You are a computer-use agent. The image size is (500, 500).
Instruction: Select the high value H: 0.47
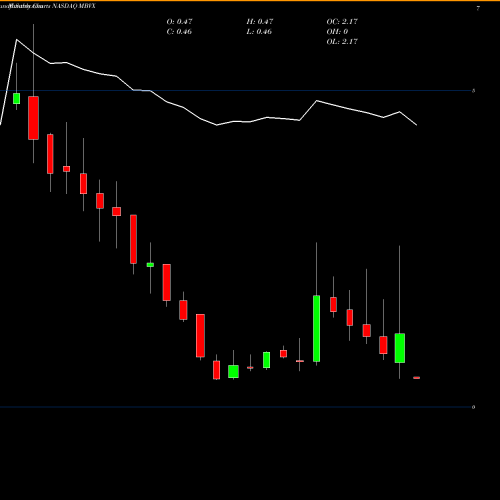click(260, 22)
